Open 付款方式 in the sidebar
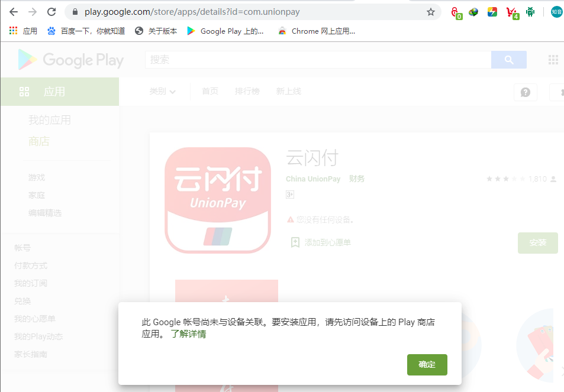Viewport: 564px width, 392px height. [31, 265]
